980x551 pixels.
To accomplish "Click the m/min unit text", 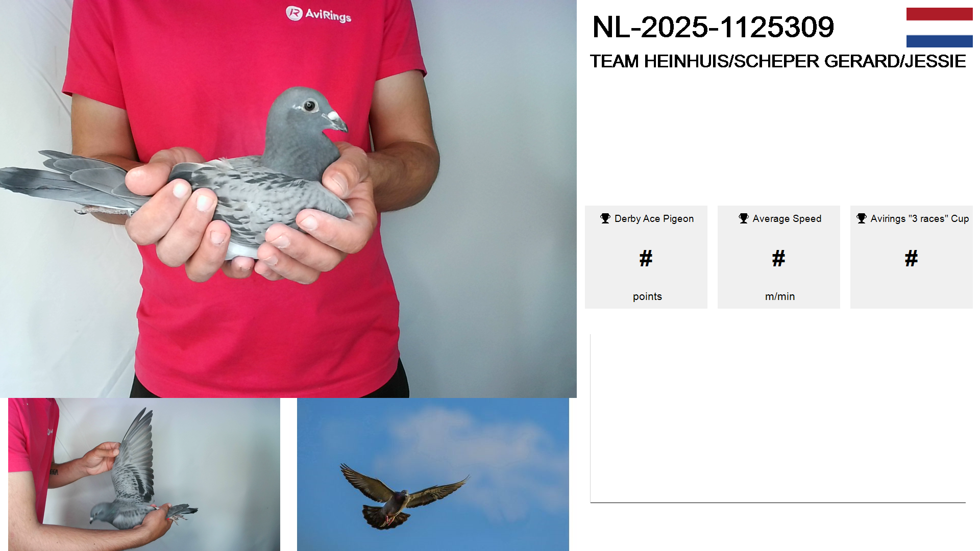I will tap(780, 296).
